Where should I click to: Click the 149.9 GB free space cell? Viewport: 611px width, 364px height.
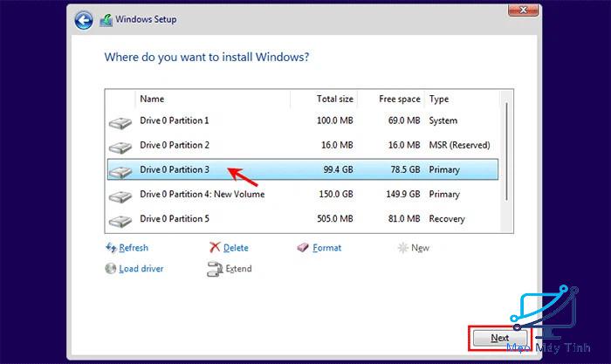coord(403,194)
